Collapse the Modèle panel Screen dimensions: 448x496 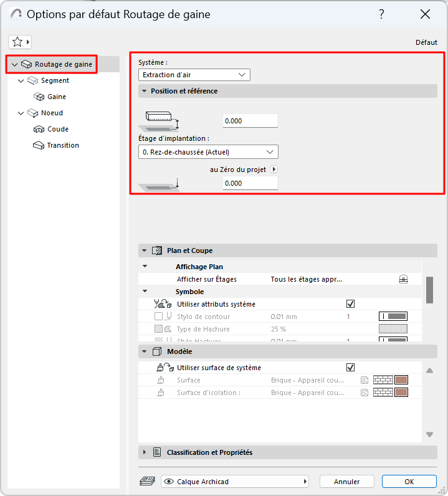[145, 351]
